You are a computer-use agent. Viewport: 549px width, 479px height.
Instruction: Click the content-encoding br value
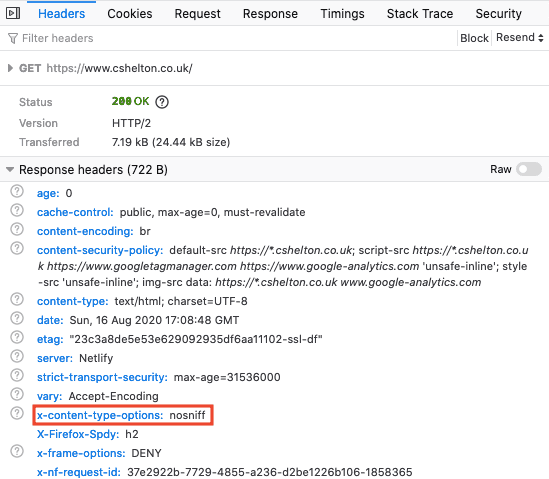point(145,231)
